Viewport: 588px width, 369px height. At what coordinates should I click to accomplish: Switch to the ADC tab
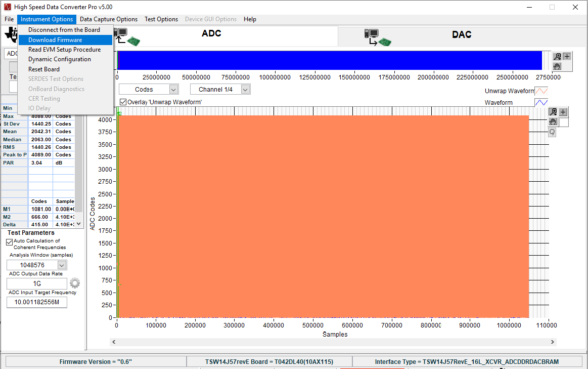pos(211,33)
